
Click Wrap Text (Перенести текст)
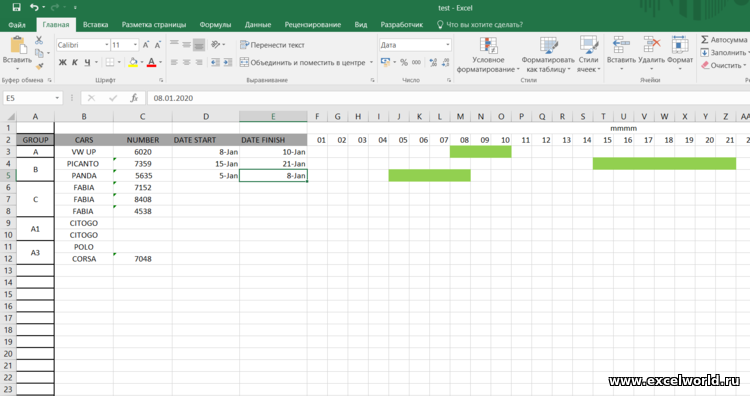[272, 44]
